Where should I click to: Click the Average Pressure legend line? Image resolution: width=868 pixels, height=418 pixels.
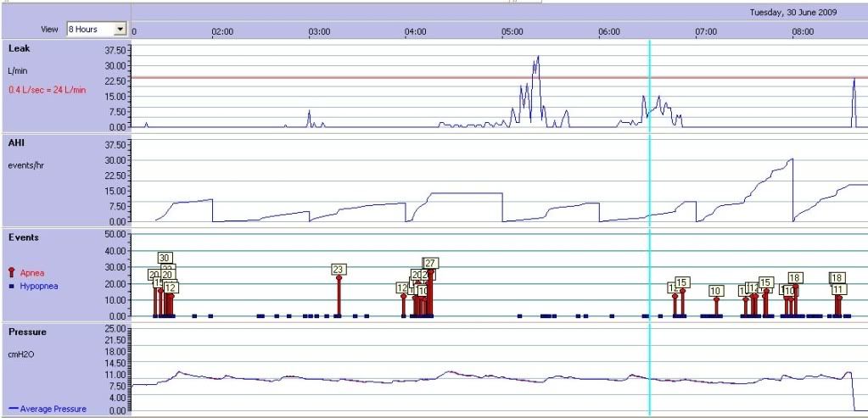pos(13,409)
